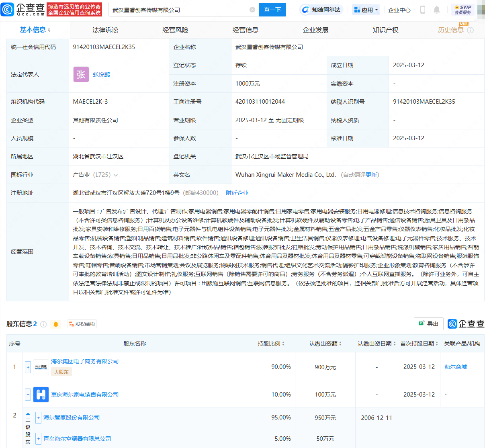Open the 附近企业 link

[237, 193]
